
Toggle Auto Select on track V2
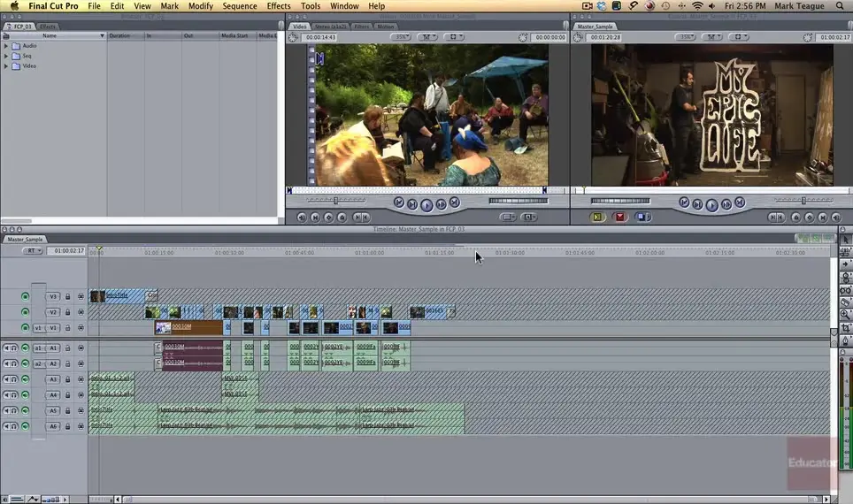click(81, 312)
